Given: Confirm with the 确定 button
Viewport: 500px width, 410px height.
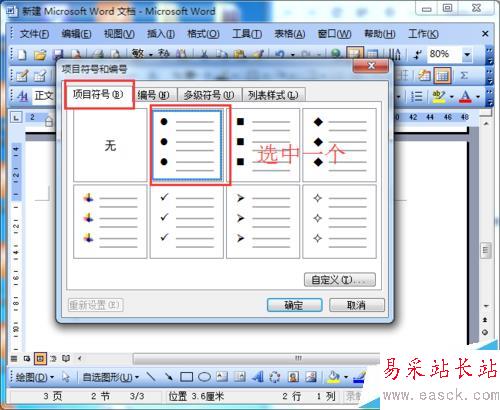Looking at the screenshot, I should tap(294, 305).
